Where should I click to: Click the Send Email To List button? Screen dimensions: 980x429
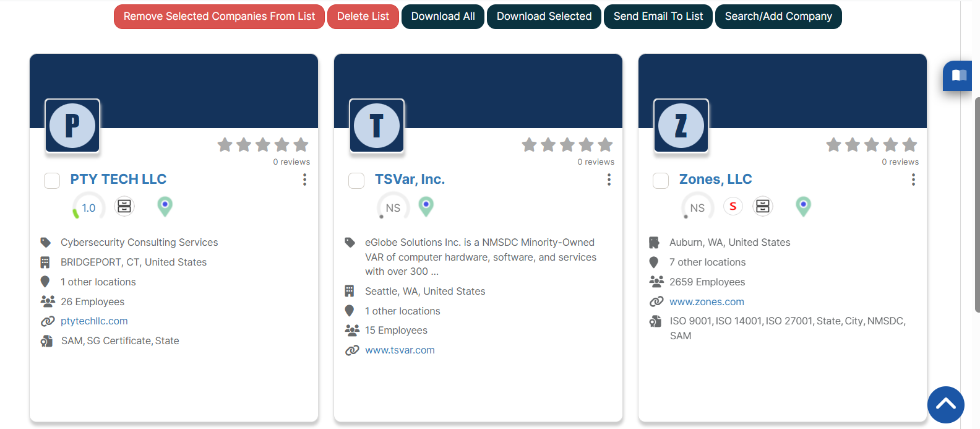[x=658, y=17]
